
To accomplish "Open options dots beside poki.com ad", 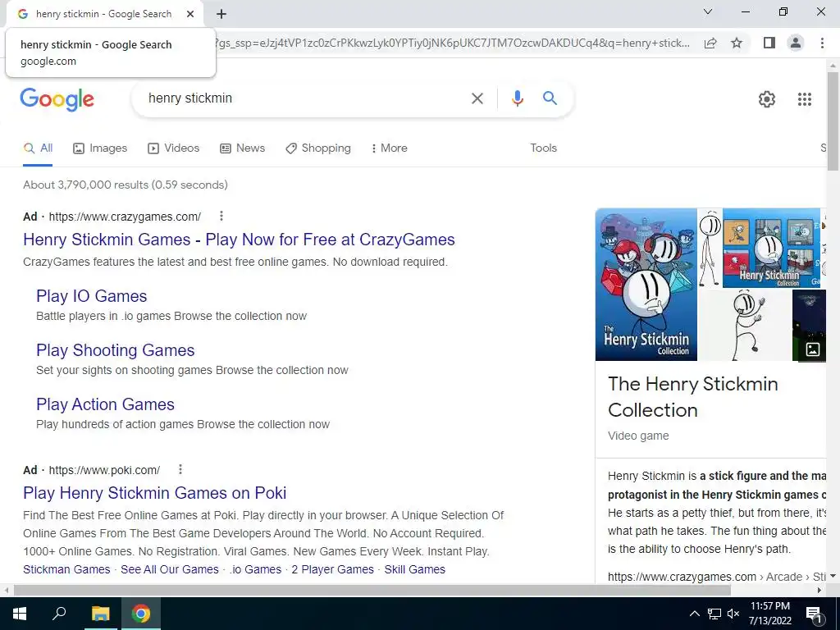I will point(180,469).
